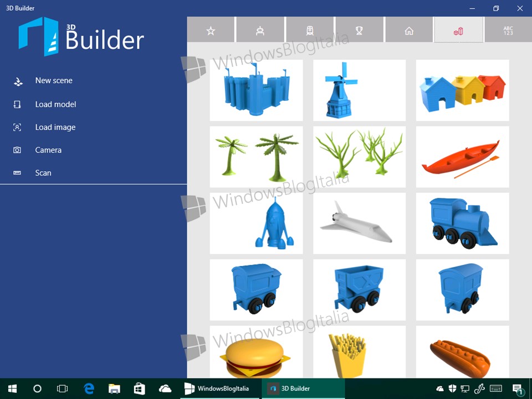Select the three colored houses model
The height and width of the screenshot is (399, 532).
[x=462, y=90]
